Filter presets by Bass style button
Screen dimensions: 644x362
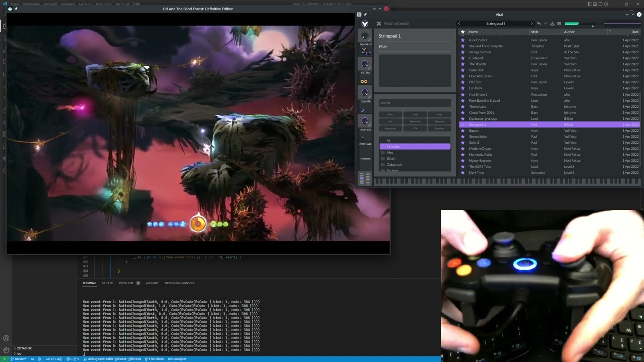click(x=390, y=114)
